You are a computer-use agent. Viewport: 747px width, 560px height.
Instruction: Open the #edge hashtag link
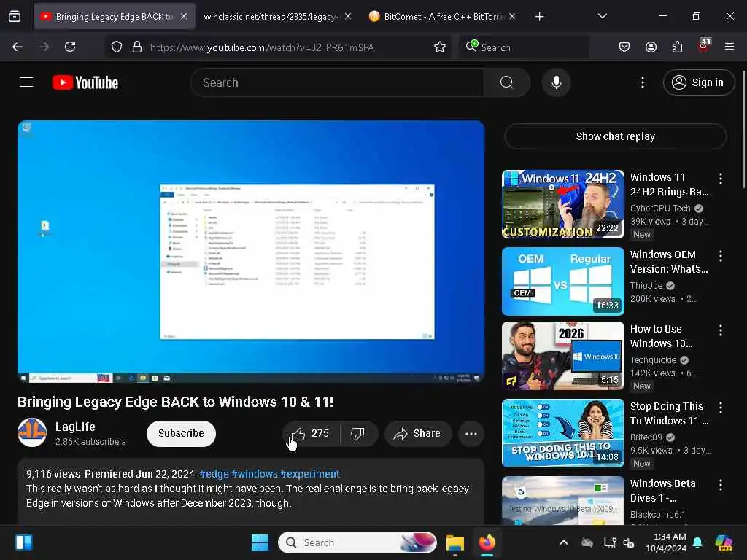coord(214,474)
